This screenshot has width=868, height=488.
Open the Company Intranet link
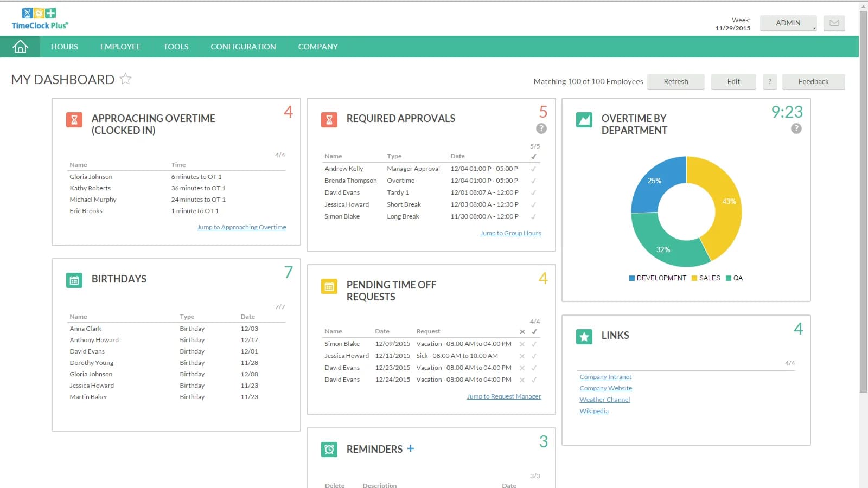point(605,377)
